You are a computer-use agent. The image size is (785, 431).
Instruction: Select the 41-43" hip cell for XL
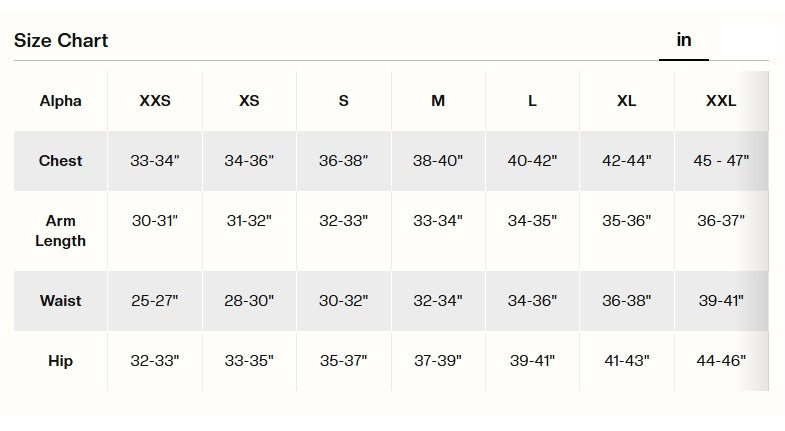(x=627, y=361)
